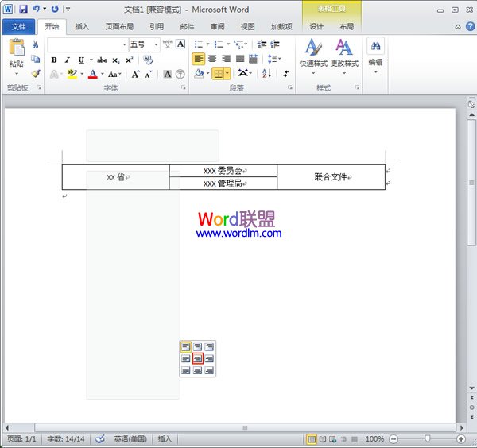477x448 pixels.
Task: Click the 100% zoom level button
Action: (374, 439)
